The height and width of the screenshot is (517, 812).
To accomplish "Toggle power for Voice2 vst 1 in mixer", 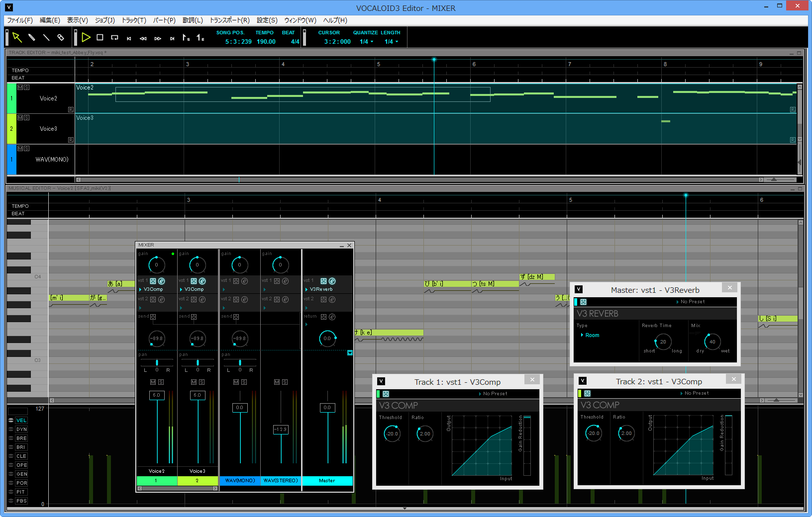I will 153,281.
